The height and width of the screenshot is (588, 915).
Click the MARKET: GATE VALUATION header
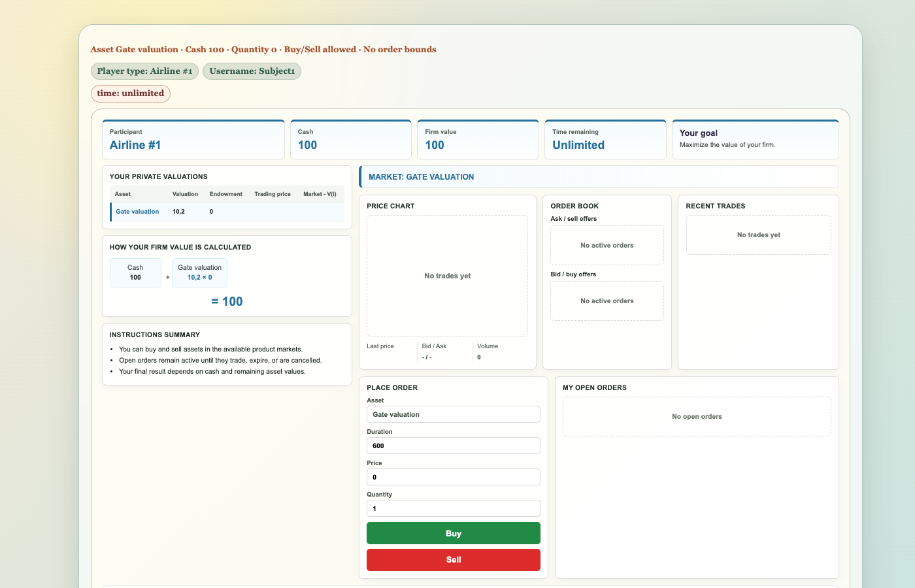point(599,177)
